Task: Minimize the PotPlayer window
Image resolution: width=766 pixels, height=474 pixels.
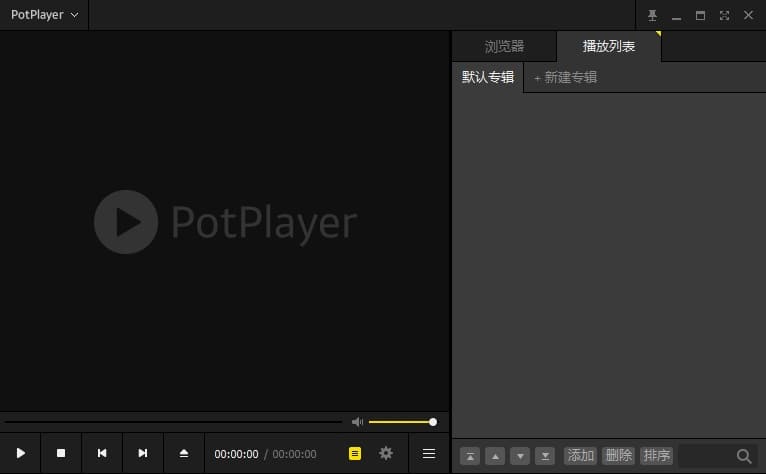Action: point(676,17)
